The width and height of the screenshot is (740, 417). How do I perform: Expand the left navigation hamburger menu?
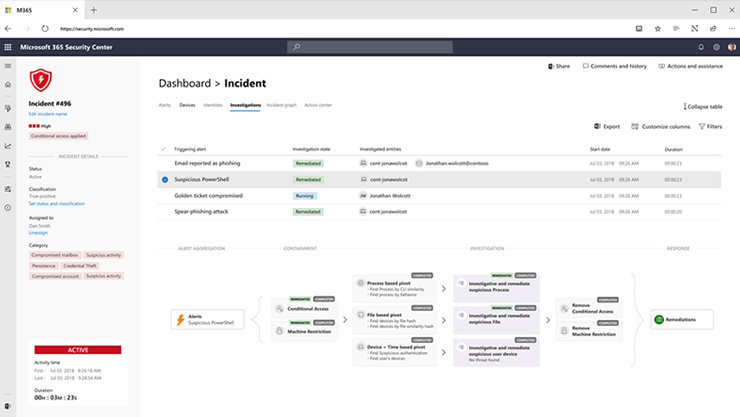click(8, 67)
